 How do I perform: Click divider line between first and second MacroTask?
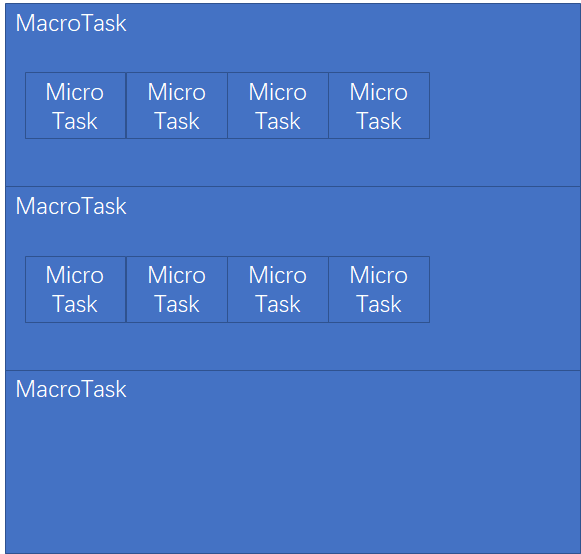tap(293, 186)
